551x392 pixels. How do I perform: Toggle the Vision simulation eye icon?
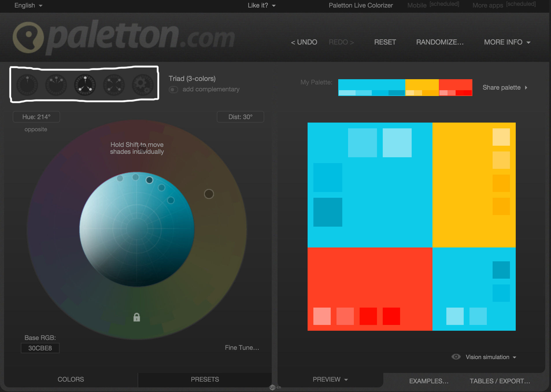coord(456,357)
